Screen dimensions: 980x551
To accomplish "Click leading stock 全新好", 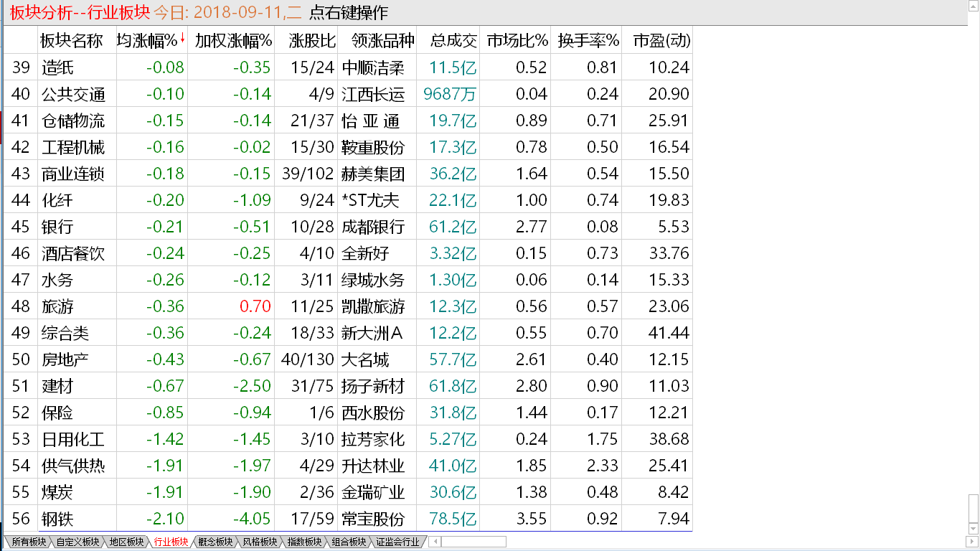I will [365, 253].
